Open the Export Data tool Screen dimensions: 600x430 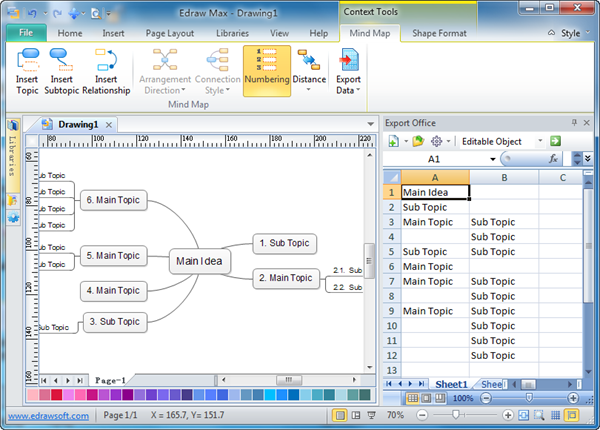click(x=349, y=71)
